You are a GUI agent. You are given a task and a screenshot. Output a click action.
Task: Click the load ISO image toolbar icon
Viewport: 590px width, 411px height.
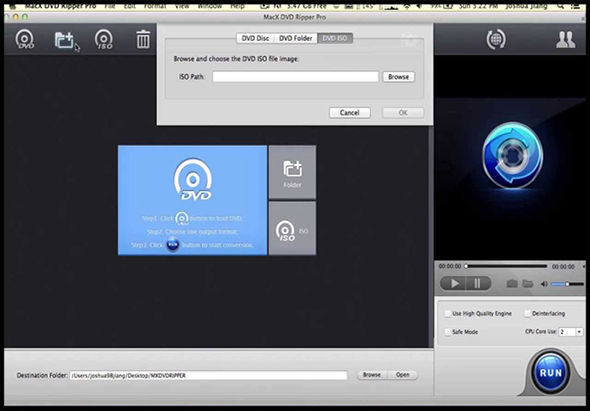(104, 40)
